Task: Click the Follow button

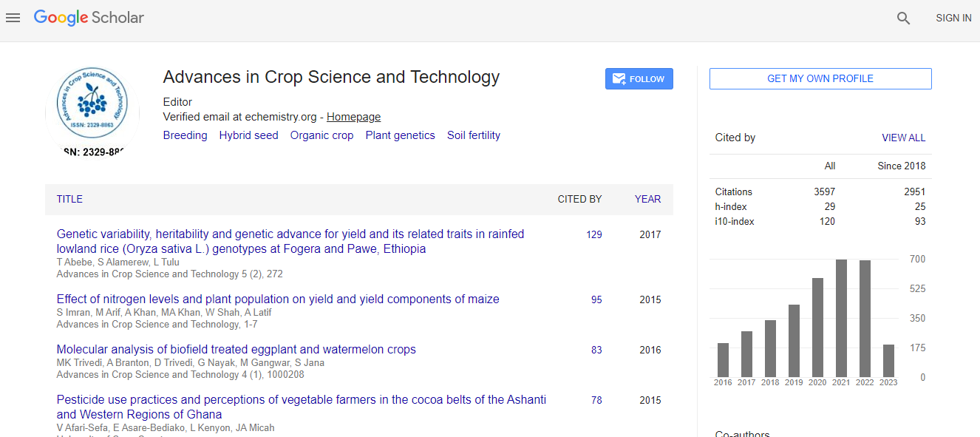Action: [x=639, y=79]
